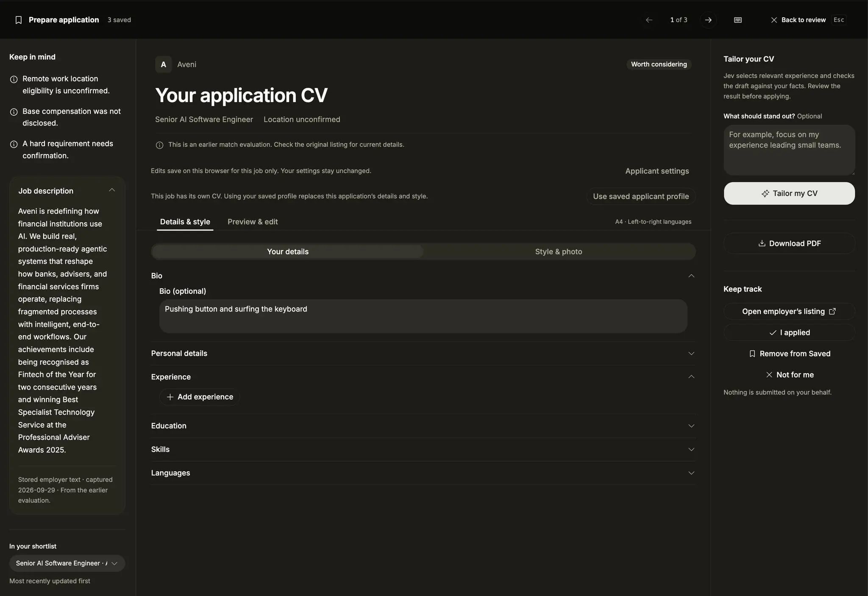Click Remove from Saved
Viewport: 868px width, 596px height.
point(789,354)
